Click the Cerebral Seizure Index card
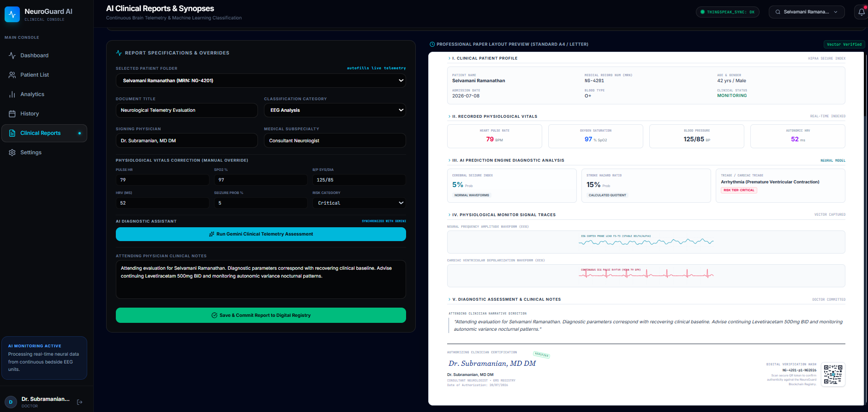The height and width of the screenshot is (412, 868). point(512,186)
